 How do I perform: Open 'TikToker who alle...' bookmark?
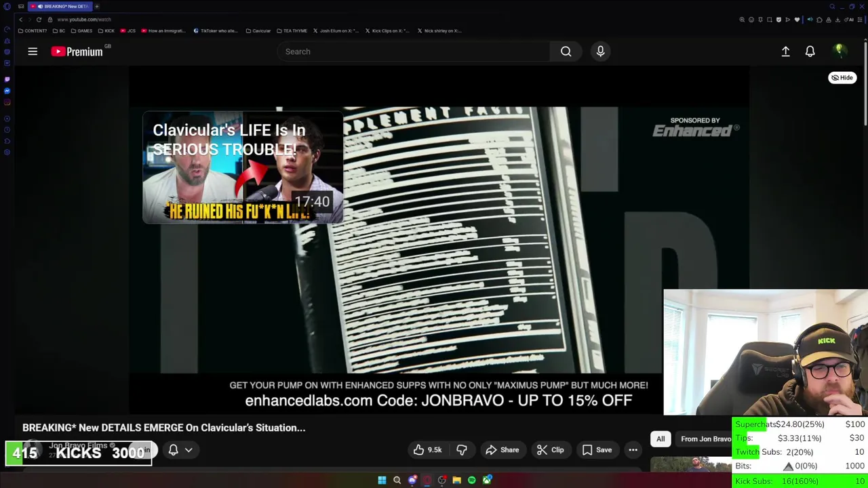pyautogui.click(x=216, y=30)
